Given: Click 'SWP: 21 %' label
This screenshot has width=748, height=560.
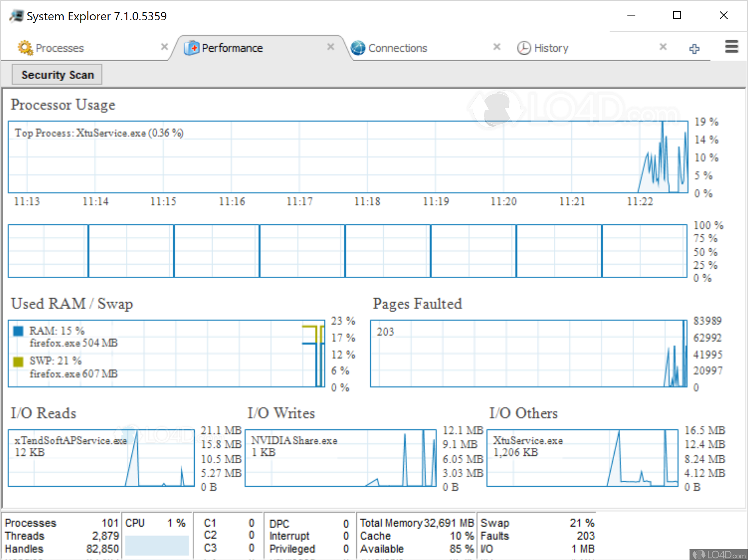Looking at the screenshot, I should (55, 361).
